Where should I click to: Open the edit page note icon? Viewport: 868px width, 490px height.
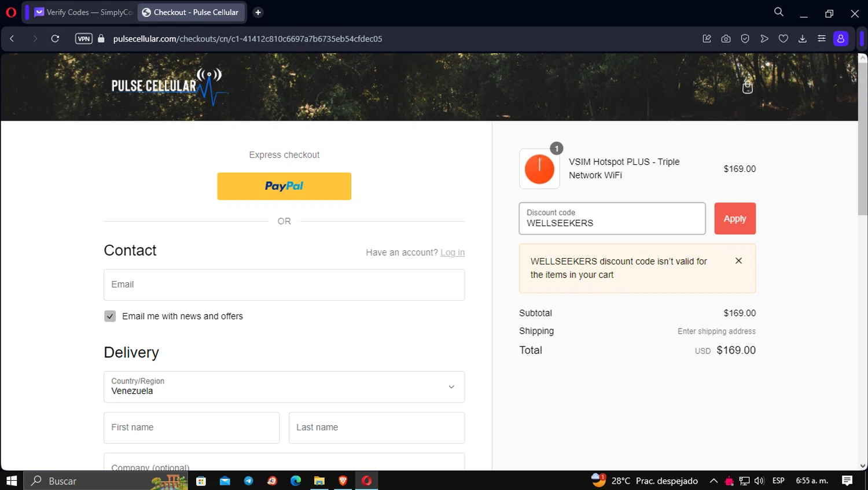click(x=707, y=39)
